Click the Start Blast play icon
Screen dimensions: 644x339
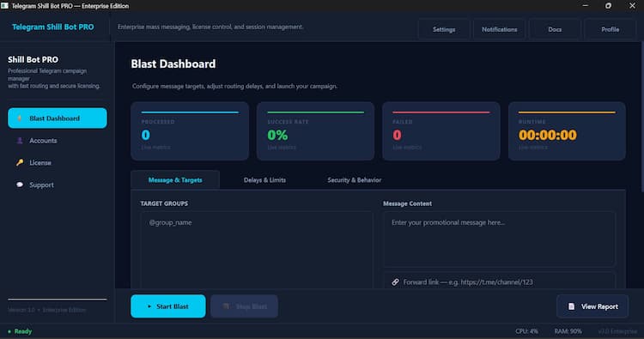pyautogui.click(x=149, y=306)
